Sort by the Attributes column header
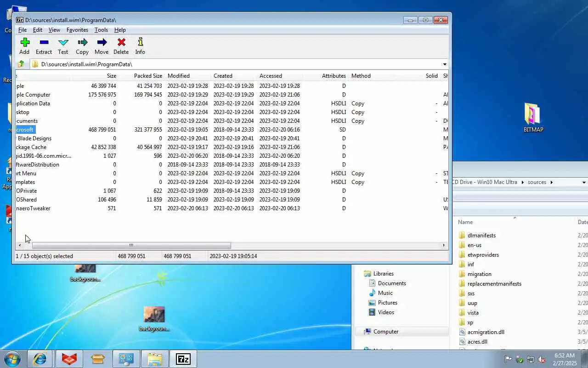Viewport: 588px width, 368px height. click(325, 76)
